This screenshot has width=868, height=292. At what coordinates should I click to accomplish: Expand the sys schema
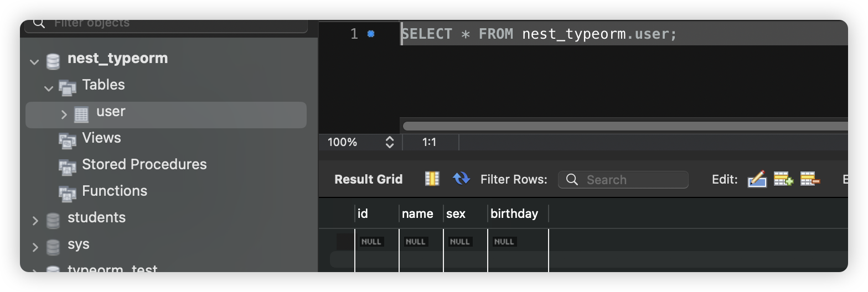click(35, 247)
